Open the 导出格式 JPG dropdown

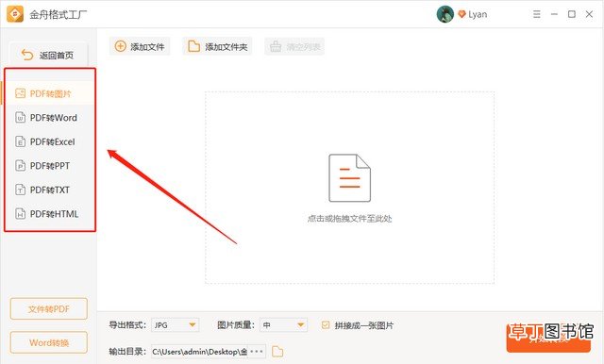176,325
